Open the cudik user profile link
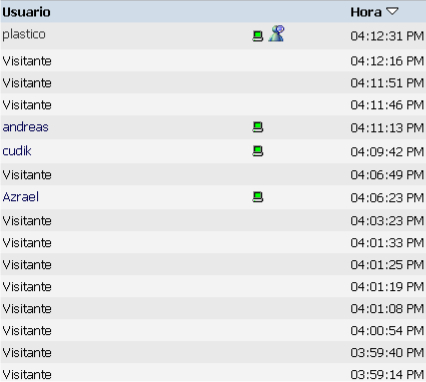This screenshot has height=382, width=426. coord(17,151)
